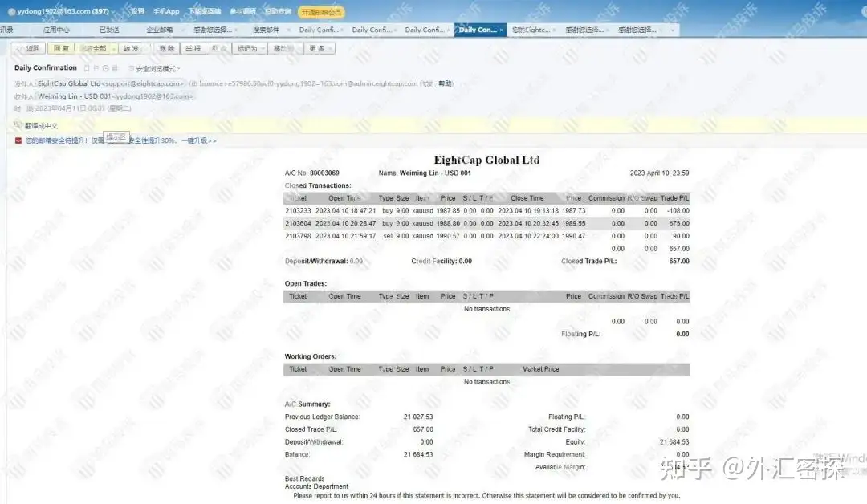Click trade P/L value 90.00
Screen dimensions: 867x504
click(681, 236)
